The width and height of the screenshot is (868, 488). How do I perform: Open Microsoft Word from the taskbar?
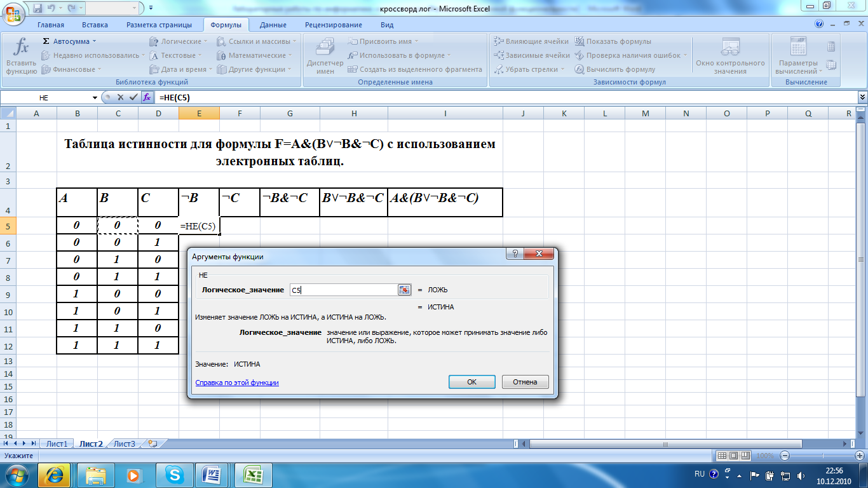pyautogui.click(x=213, y=475)
